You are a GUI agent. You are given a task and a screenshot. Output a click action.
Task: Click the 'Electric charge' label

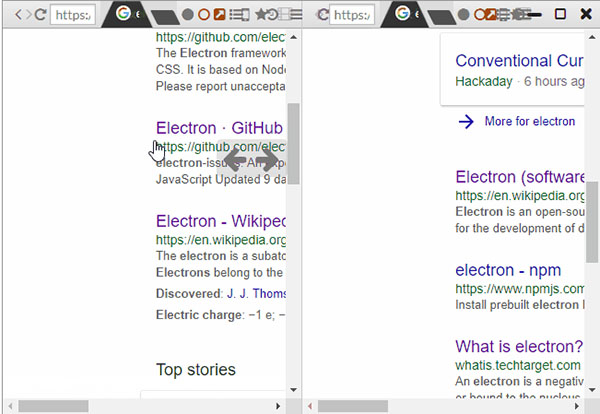[199, 315]
